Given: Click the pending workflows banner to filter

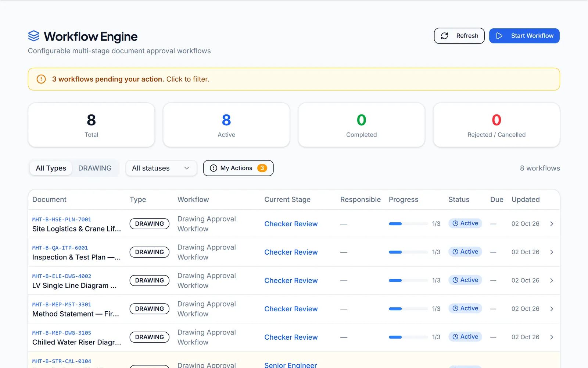Looking at the screenshot, I should click(294, 79).
